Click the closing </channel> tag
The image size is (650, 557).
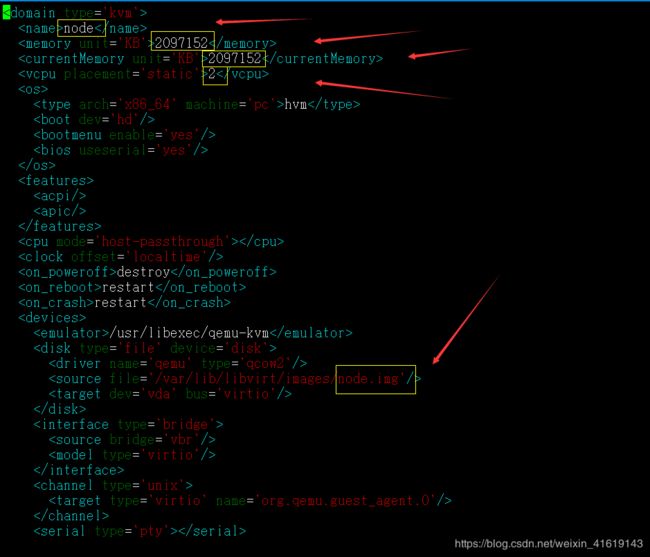(x=71, y=516)
